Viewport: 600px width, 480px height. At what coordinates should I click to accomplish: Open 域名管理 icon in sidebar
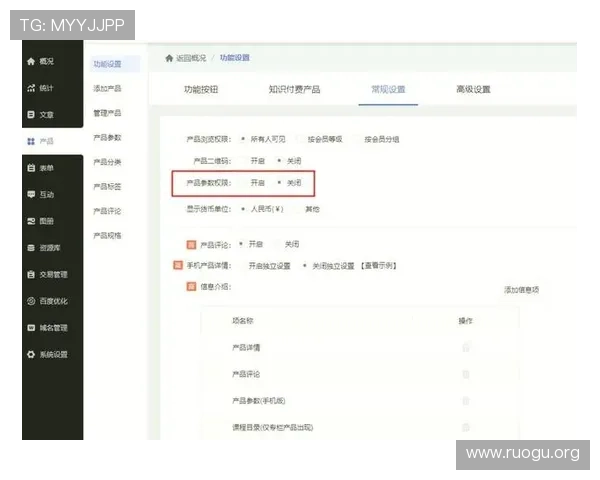coord(31,328)
